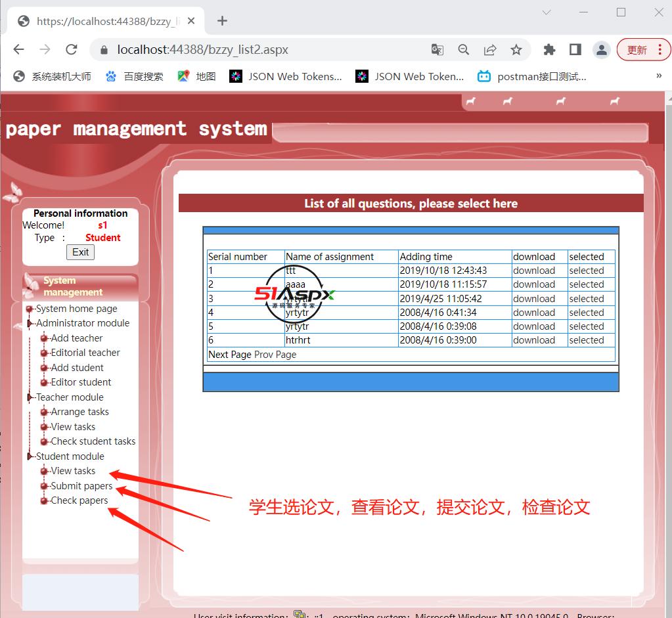Click the browser profile avatar icon

tap(601, 49)
